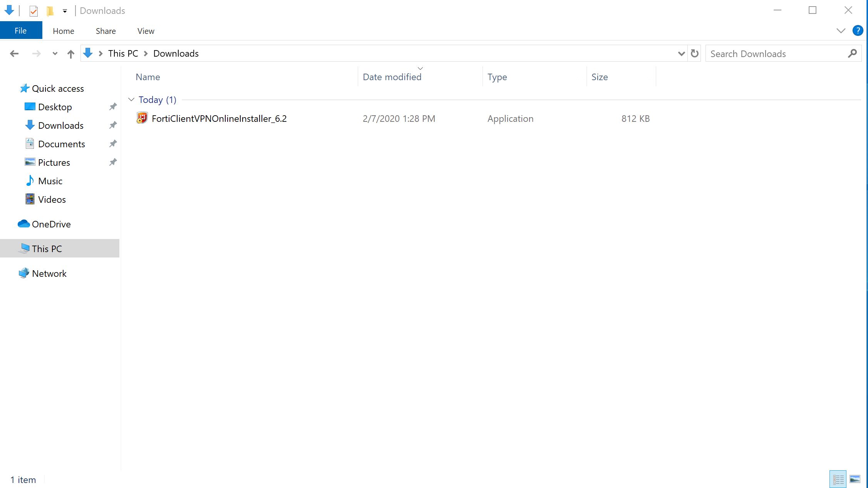Open the Recent locations dropdown
Screen dimensions: 868x488
[55, 54]
